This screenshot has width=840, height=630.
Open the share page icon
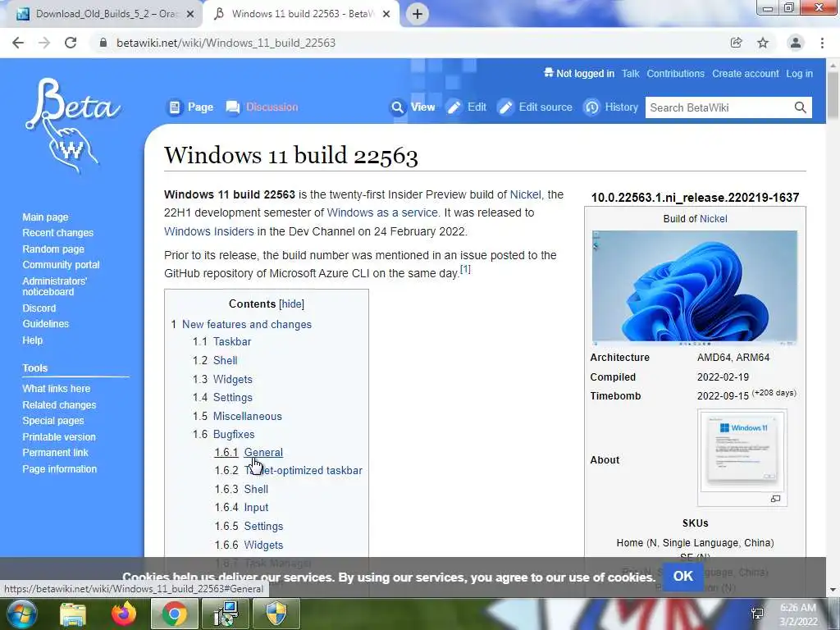(x=736, y=43)
